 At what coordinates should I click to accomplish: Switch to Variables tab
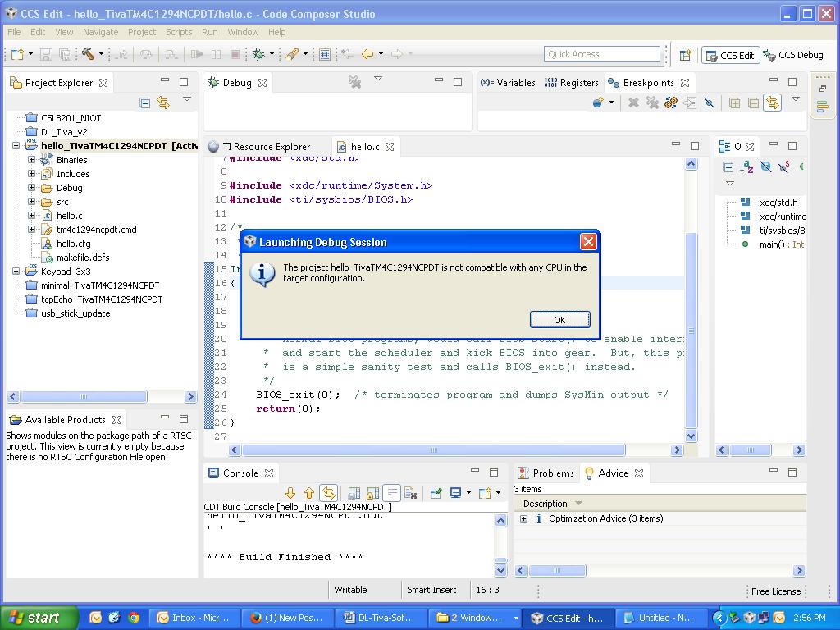click(x=508, y=83)
